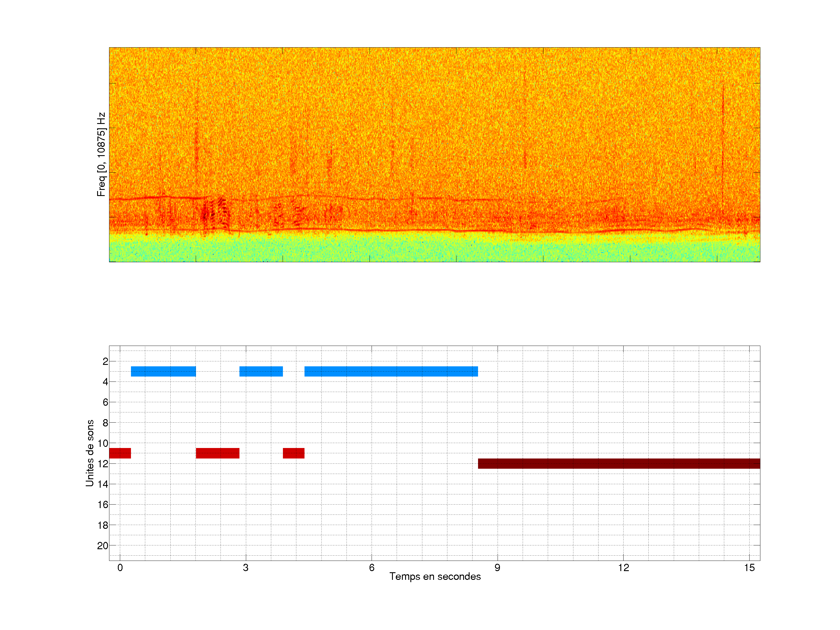Click the x-axis tick label 3
Viewport: 840px width, 630px height.
click(x=246, y=568)
